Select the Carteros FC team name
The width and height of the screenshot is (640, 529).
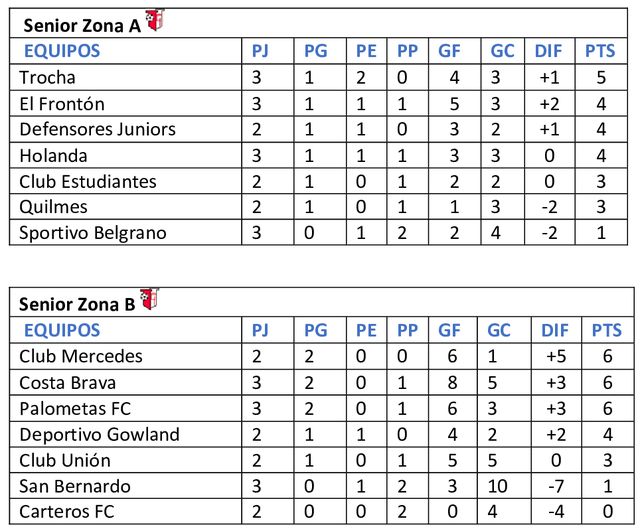click(66, 512)
